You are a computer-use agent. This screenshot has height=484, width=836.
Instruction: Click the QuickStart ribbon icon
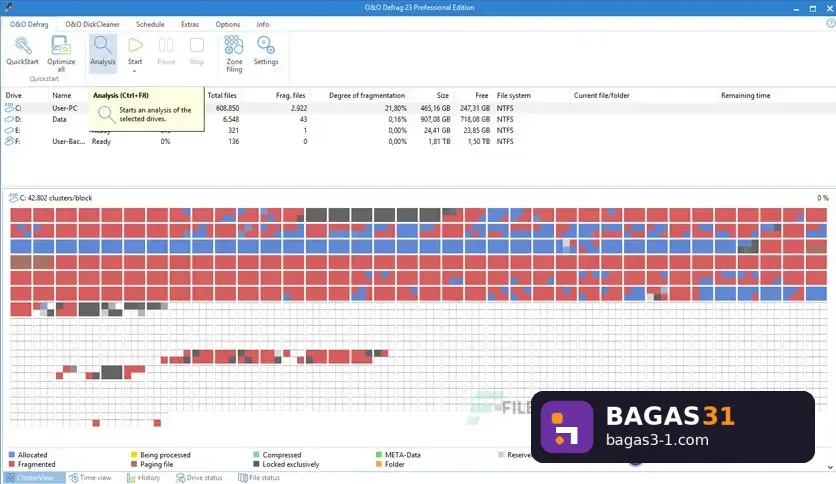(x=22, y=45)
